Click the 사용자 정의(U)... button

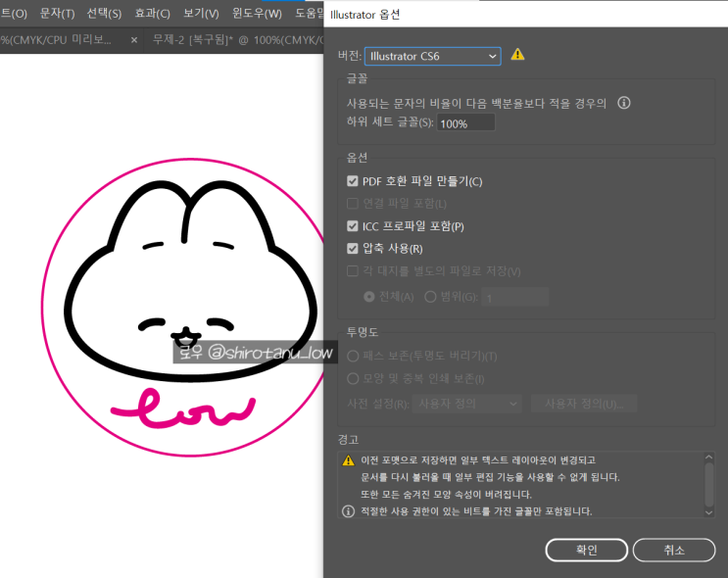coord(584,404)
